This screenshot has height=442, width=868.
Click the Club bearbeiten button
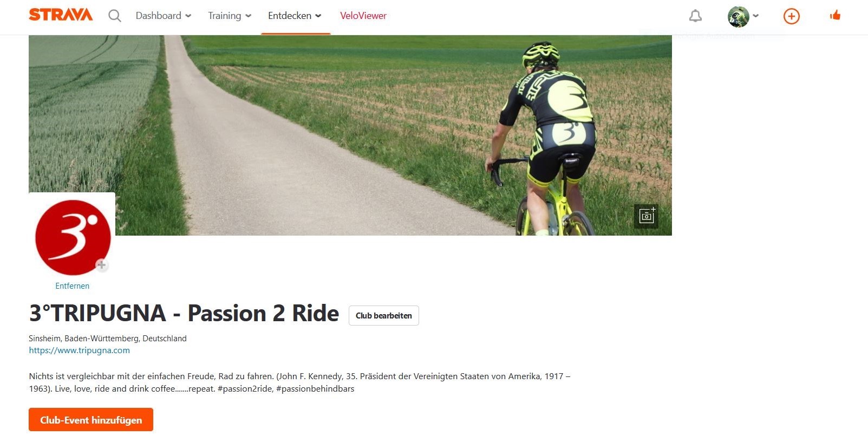[384, 316]
